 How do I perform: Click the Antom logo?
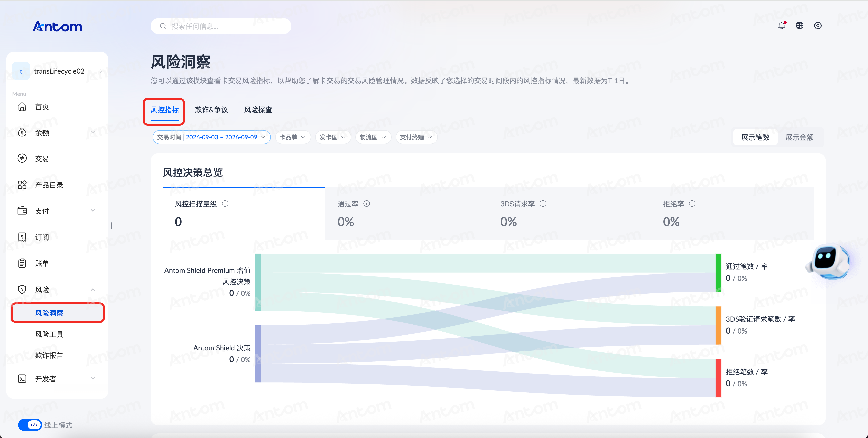(x=57, y=26)
